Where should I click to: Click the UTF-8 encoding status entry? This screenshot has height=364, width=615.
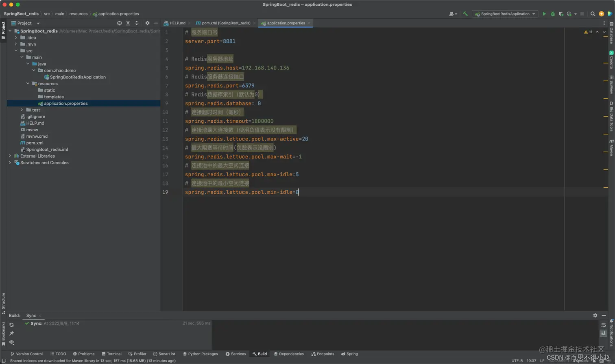click(517, 361)
